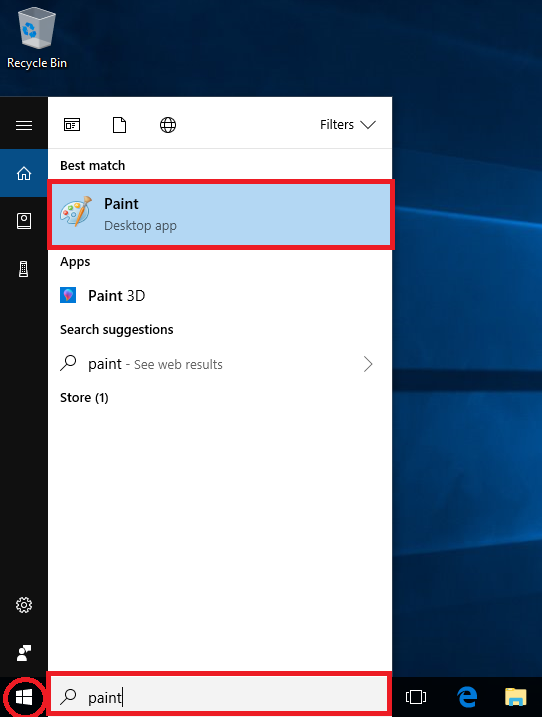The height and width of the screenshot is (717, 542).
Task: Open the Feedback person icon in sidebar
Action: 24,653
